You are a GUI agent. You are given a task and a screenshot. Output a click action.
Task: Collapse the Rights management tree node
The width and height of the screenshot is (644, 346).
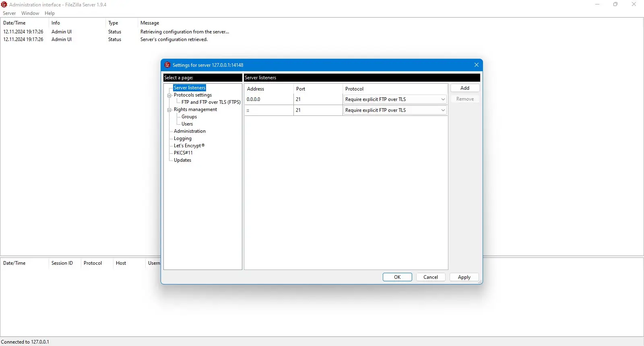169,110
